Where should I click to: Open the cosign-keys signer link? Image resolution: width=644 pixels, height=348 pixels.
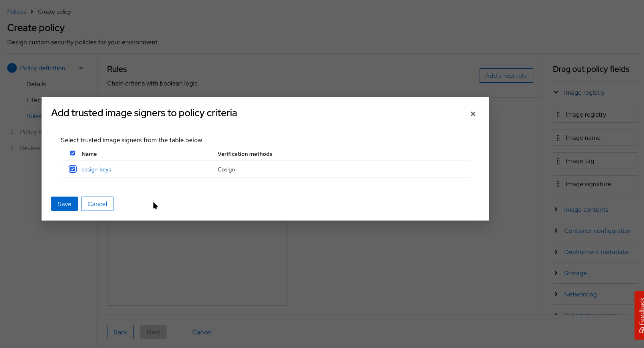tap(96, 170)
